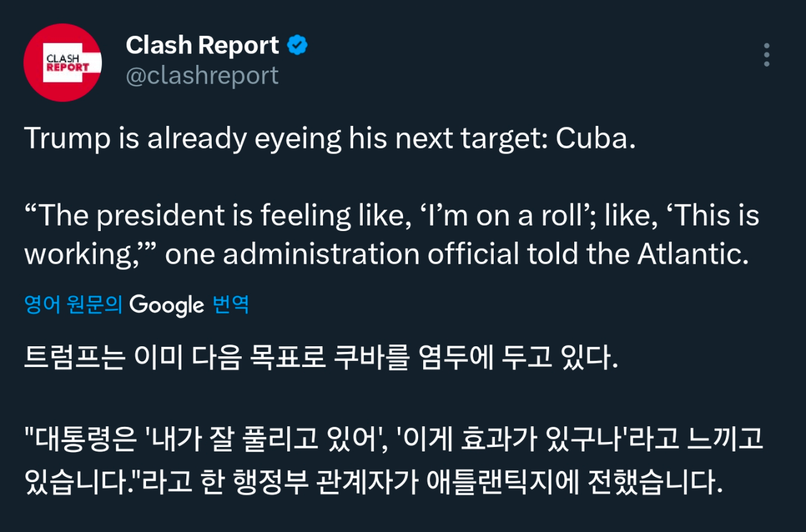Click the "번역" translation label
This screenshot has height=532, width=806.
(x=231, y=305)
